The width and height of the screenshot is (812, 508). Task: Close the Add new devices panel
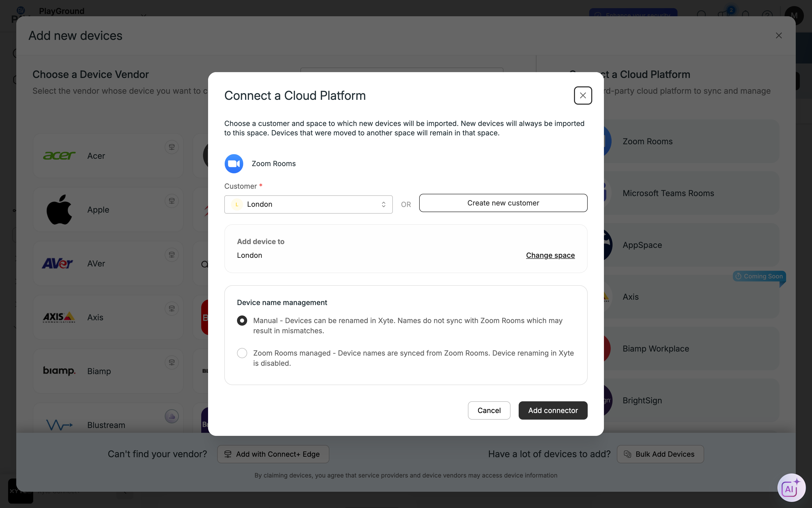tap(779, 36)
